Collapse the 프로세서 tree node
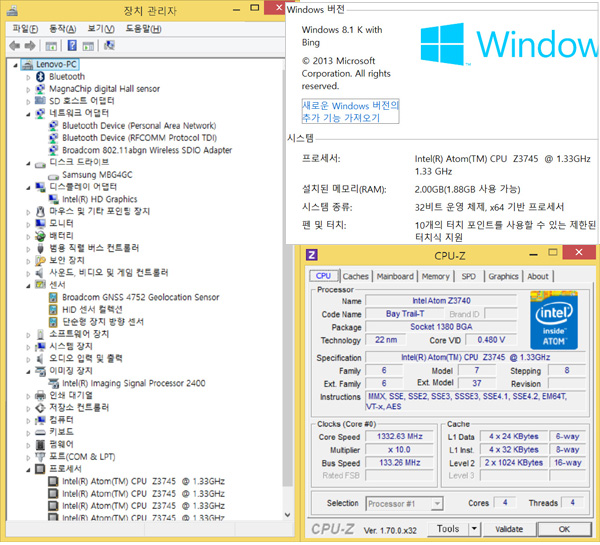 coord(26,467)
